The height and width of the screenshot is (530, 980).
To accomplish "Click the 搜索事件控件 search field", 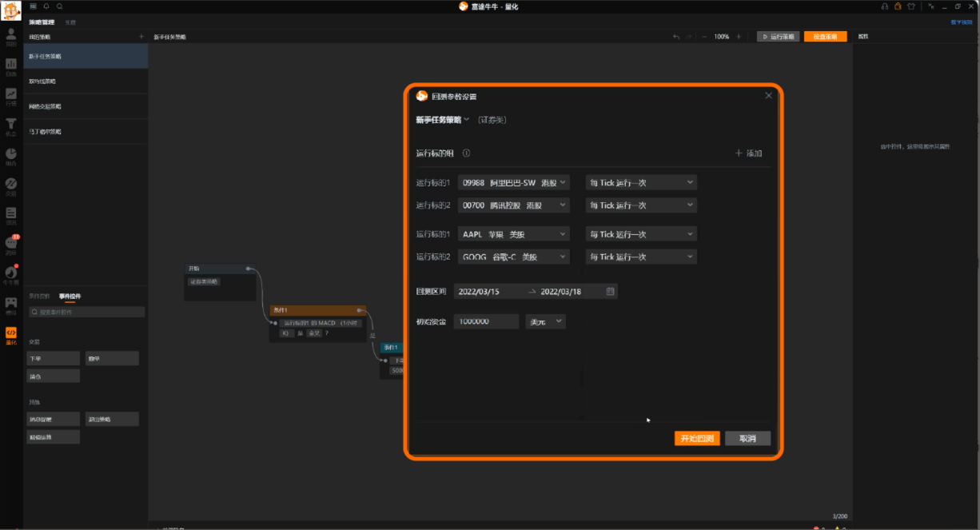I will [x=86, y=312].
